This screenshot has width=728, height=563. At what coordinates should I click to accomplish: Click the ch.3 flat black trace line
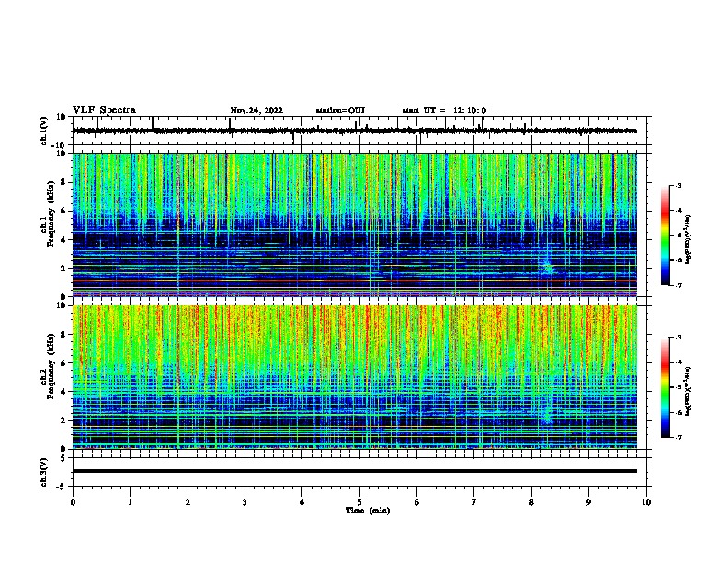pos(355,471)
